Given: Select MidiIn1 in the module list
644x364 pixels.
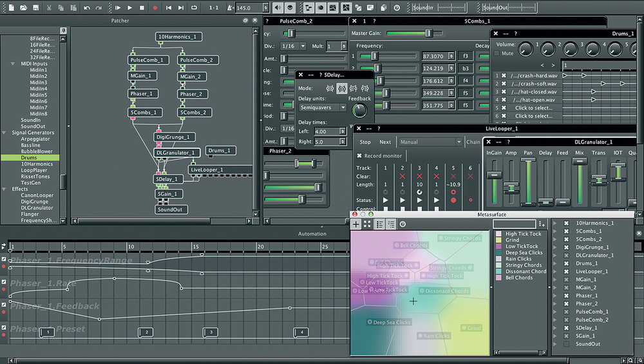Looking at the screenshot, I should click(38, 70).
